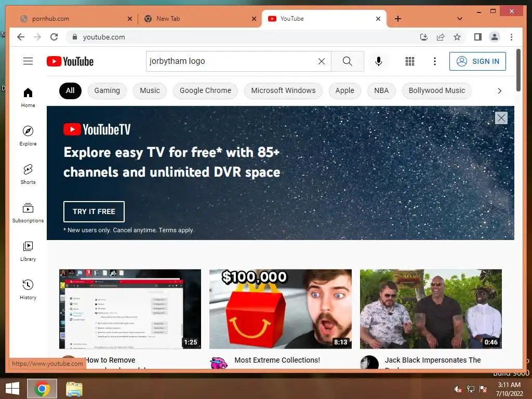This screenshot has width=532, height=399.
Task: Open Subscriptions in the sidebar
Action: coord(28,212)
